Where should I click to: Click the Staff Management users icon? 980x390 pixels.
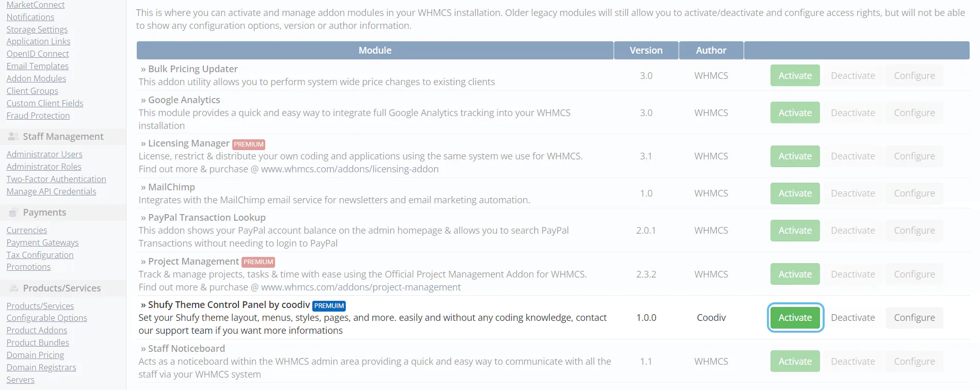tap(13, 137)
